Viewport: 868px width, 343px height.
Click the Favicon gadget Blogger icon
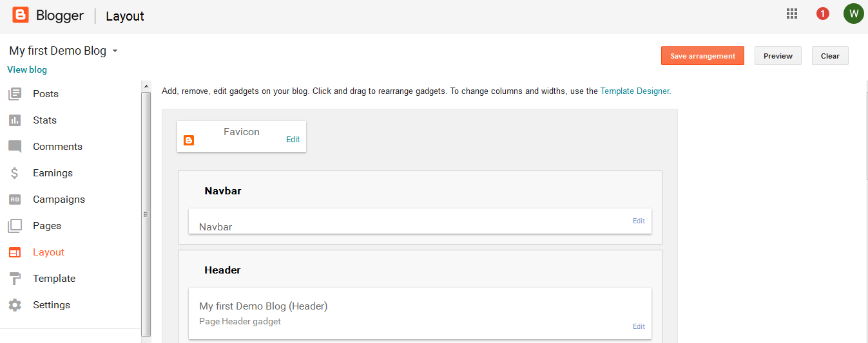(189, 140)
